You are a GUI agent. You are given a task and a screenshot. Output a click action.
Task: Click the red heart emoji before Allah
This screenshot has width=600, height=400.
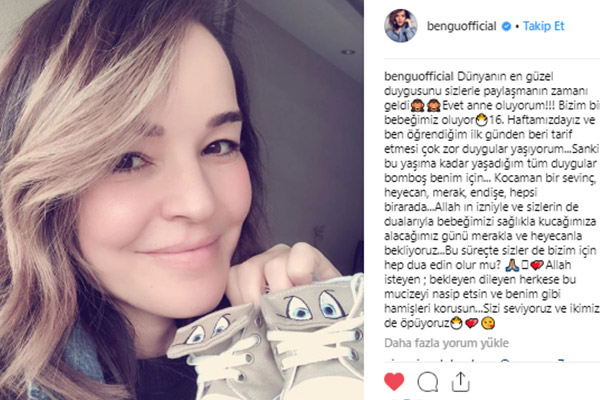(537, 265)
